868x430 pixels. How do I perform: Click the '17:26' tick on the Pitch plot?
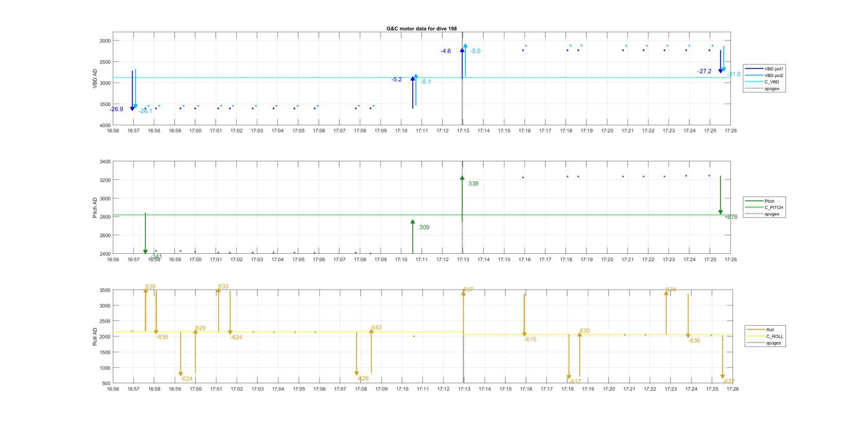click(730, 259)
